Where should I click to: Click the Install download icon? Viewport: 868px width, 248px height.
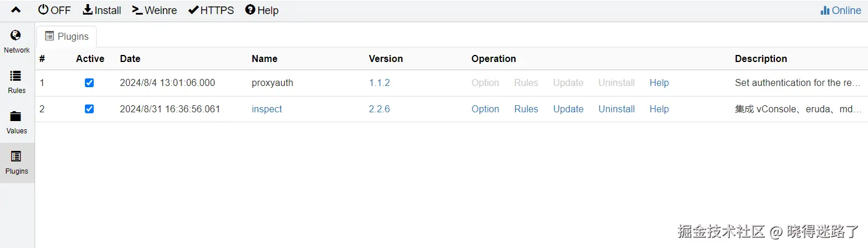tap(88, 10)
